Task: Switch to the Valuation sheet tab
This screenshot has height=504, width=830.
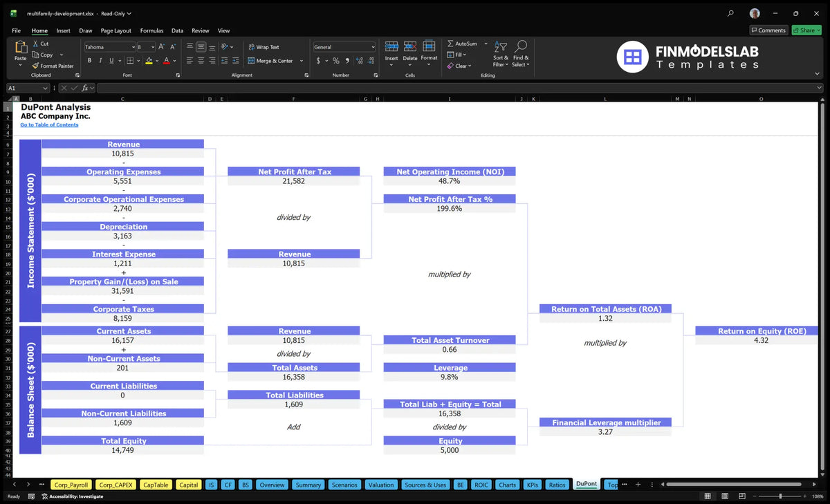Action: pos(381,485)
